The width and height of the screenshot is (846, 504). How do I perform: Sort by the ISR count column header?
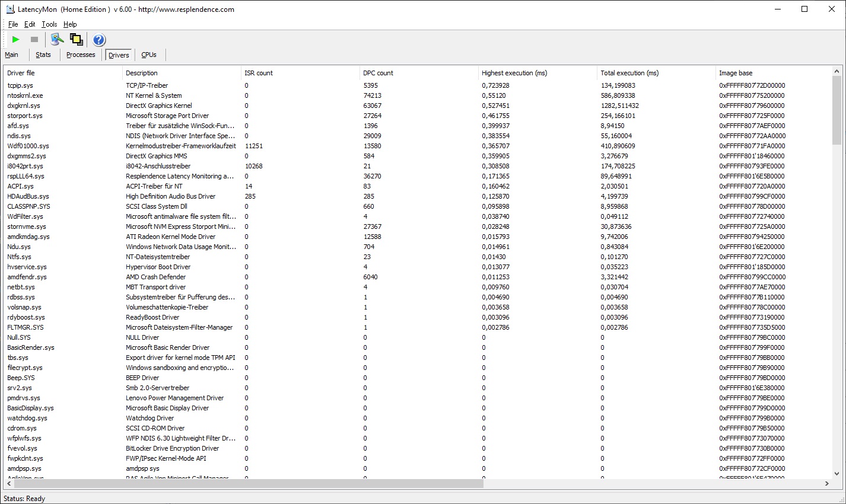pyautogui.click(x=259, y=73)
